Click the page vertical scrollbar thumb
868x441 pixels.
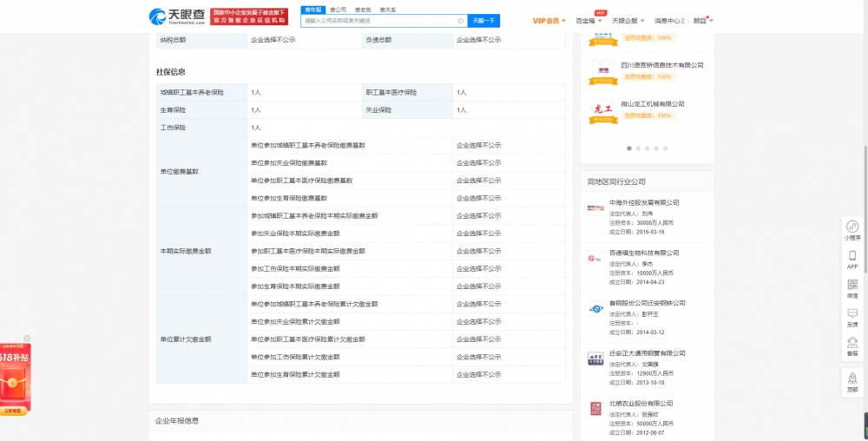tap(865, 209)
